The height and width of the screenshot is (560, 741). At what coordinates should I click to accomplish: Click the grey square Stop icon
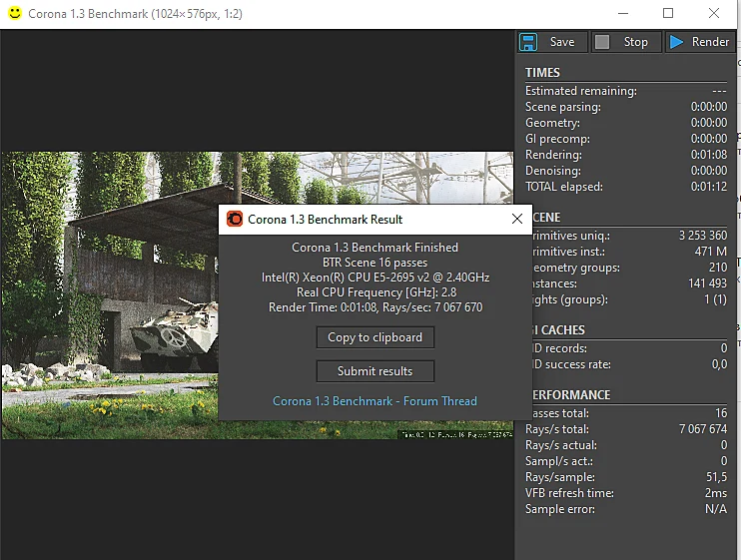pos(602,42)
